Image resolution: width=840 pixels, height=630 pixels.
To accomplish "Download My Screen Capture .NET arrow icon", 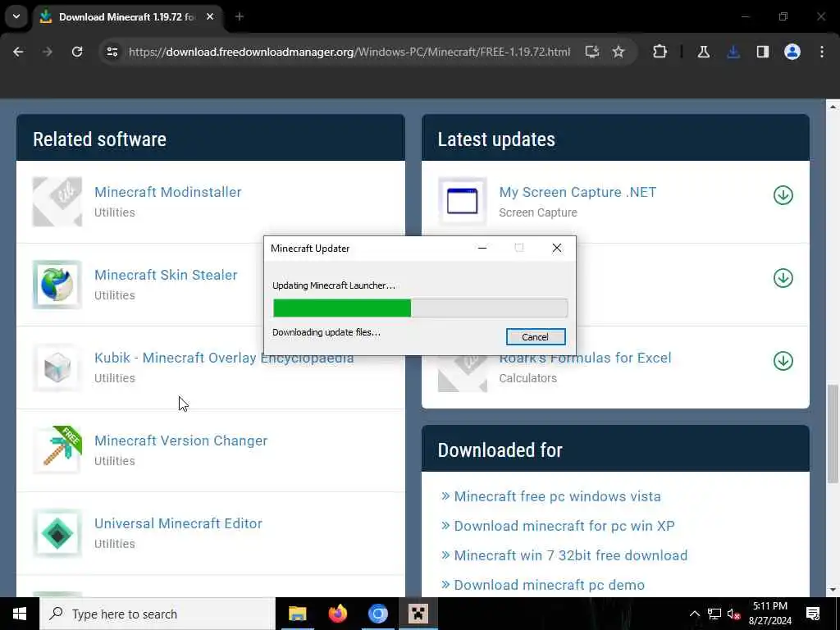I will coord(783,195).
